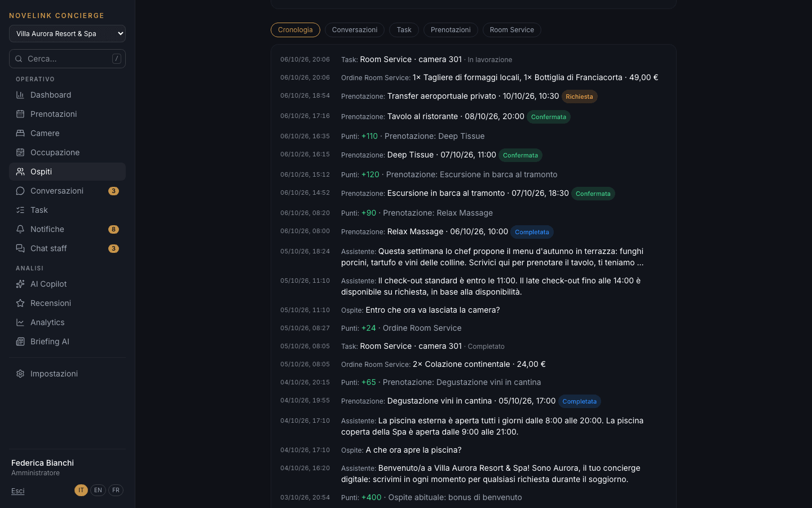Open the Analytics sidebar entry

[x=67, y=322]
